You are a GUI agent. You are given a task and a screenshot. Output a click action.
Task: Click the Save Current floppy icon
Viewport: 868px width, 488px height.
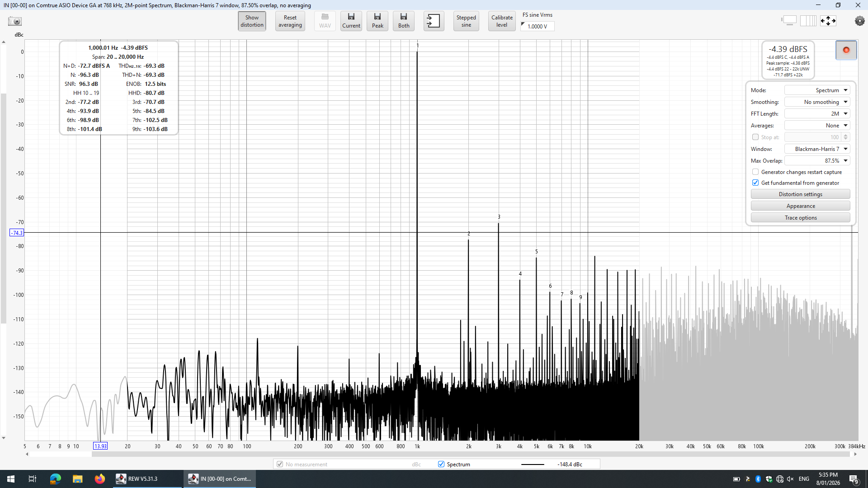[351, 21]
